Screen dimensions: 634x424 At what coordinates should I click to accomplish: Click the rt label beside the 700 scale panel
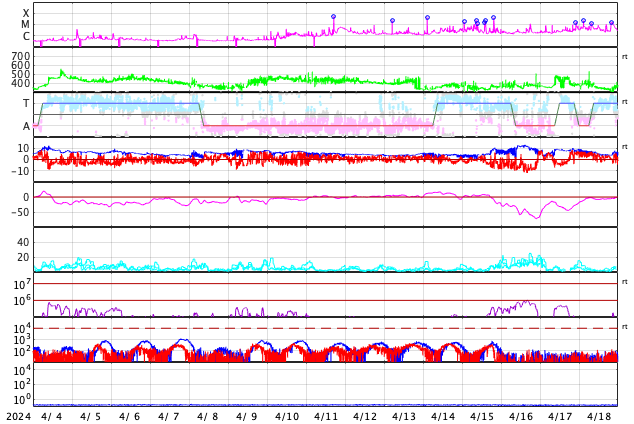tap(625, 57)
